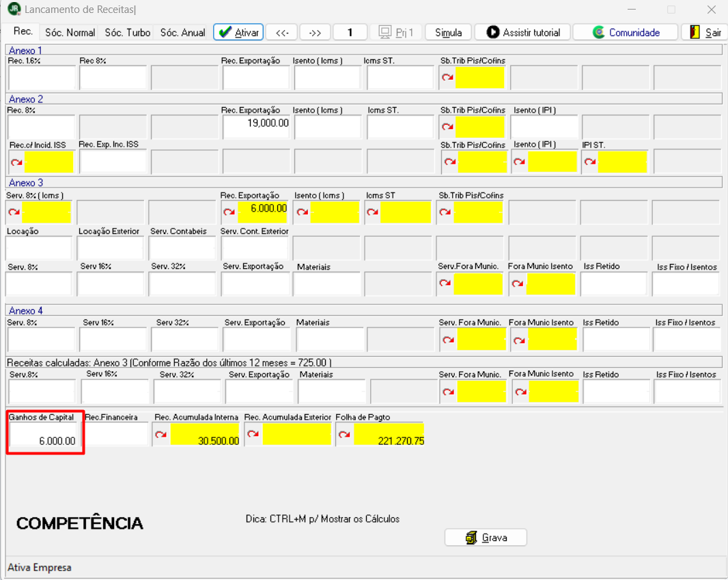This screenshot has height=580, width=728.
Task: Click the red arrow icon beside Folha de Pagto
Action: point(344,434)
